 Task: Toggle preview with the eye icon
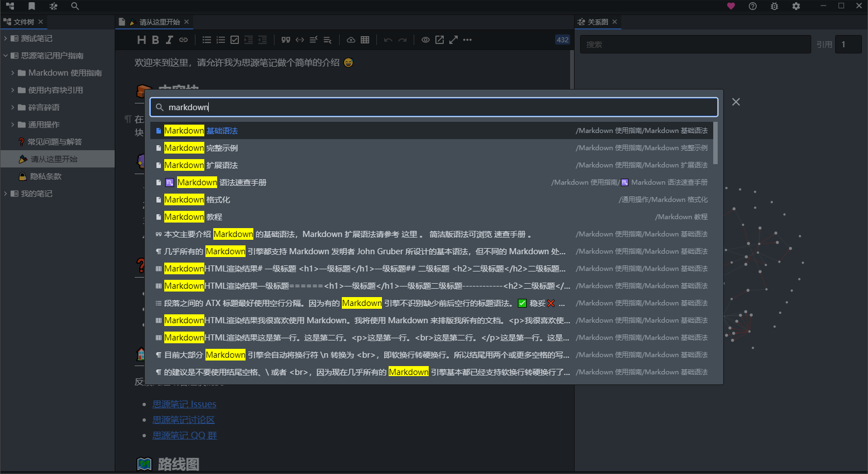click(425, 39)
